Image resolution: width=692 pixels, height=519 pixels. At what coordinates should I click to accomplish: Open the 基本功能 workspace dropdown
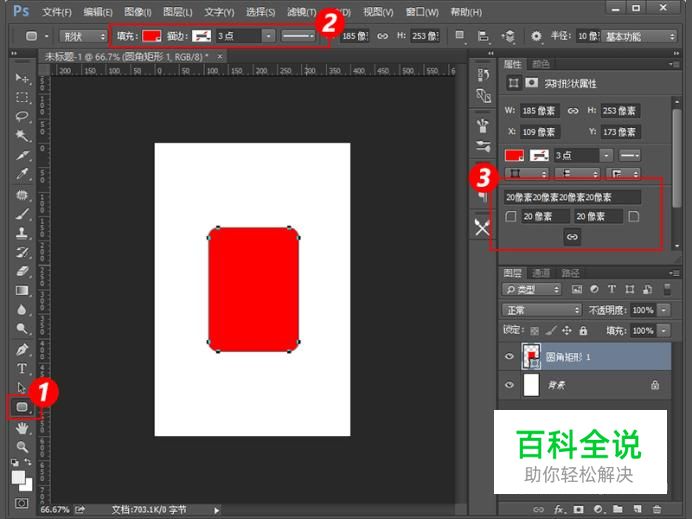pos(641,35)
